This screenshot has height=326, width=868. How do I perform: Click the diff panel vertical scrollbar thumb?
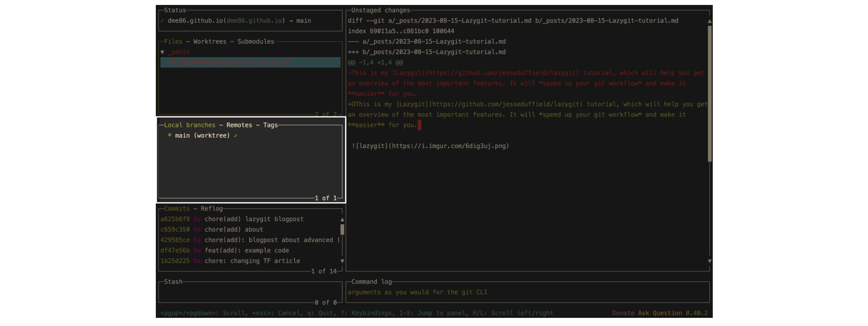tap(710, 94)
